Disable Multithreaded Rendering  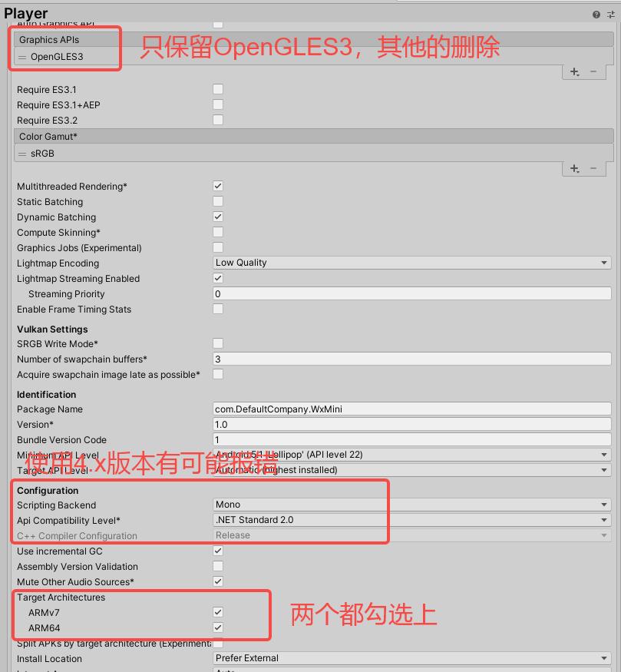click(x=218, y=186)
